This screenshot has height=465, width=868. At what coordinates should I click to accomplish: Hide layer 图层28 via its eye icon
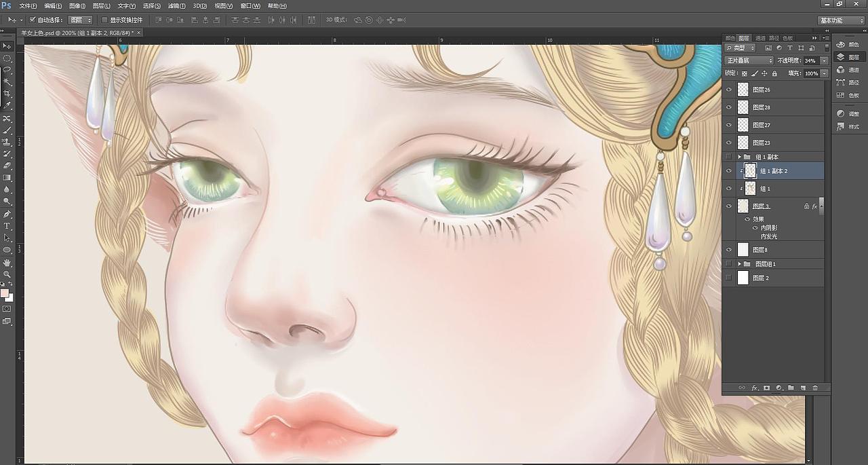click(729, 107)
